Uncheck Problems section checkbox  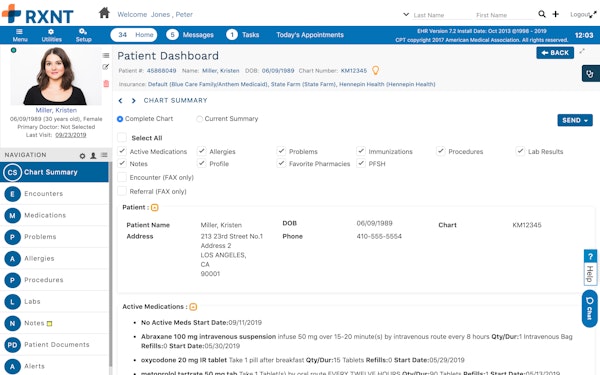coord(281,151)
